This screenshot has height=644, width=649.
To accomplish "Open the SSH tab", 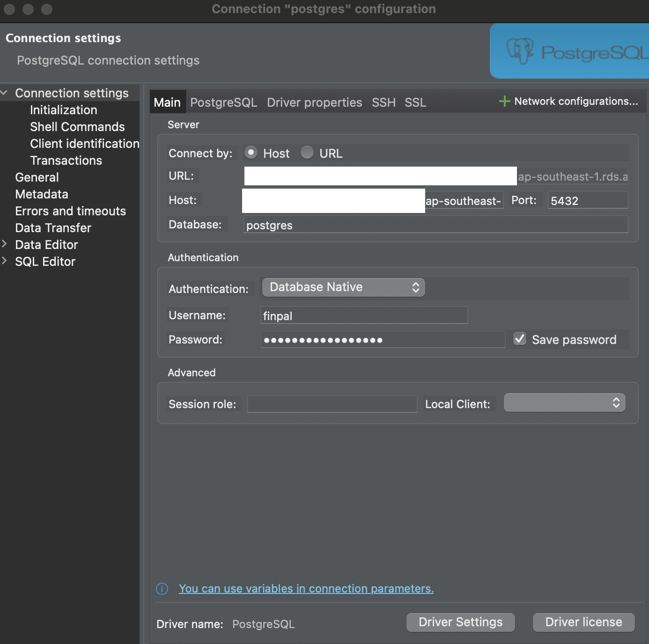I will click(383, 102).
